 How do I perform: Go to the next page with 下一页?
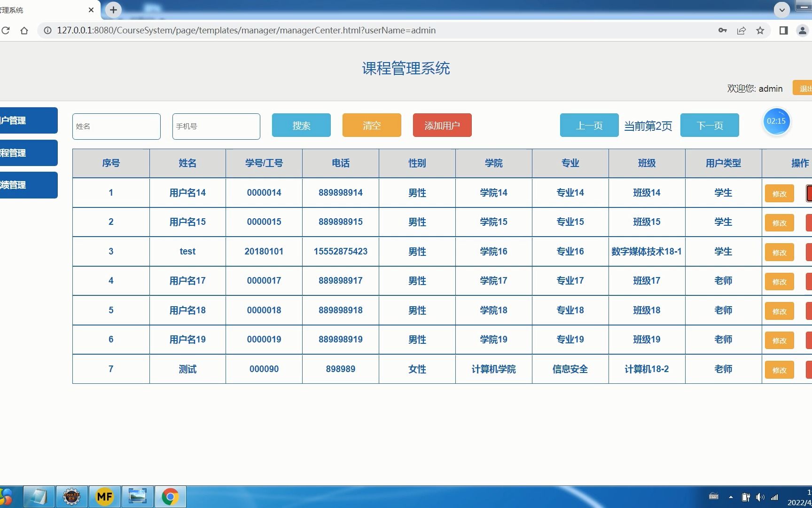coord(710,125)
